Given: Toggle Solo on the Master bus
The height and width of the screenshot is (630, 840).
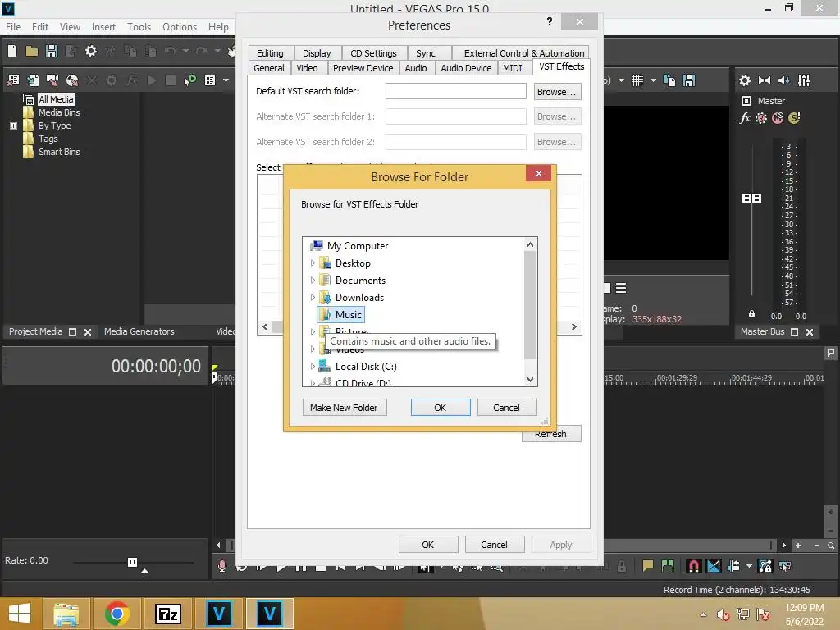Looking at the screenshot, I should [x=794, y=118].
